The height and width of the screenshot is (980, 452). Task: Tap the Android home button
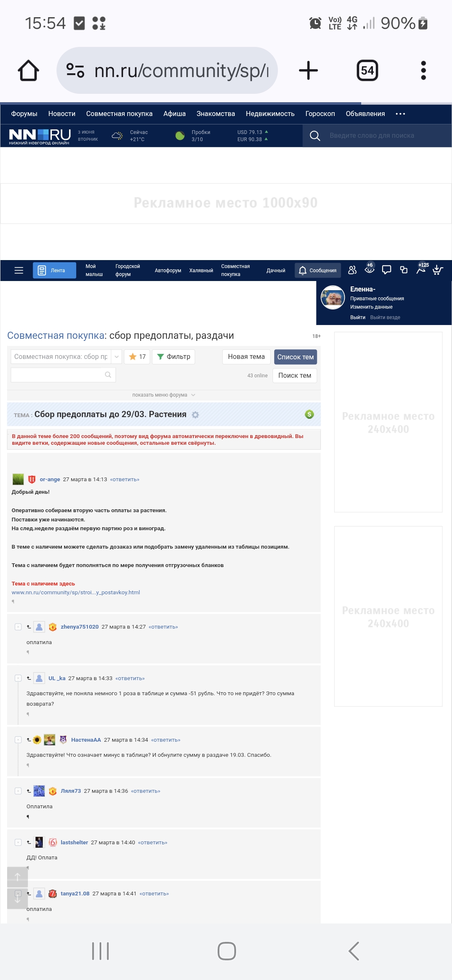[x=227, y=951]
